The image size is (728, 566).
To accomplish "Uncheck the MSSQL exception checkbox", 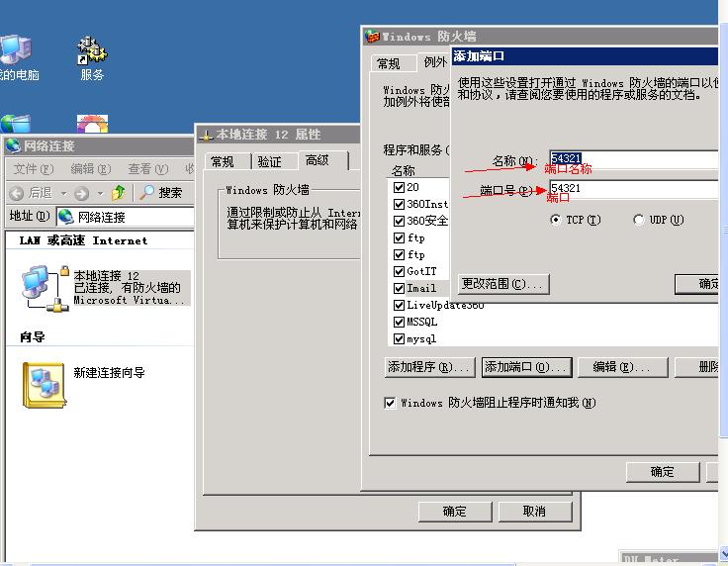I will pos(399,322).
